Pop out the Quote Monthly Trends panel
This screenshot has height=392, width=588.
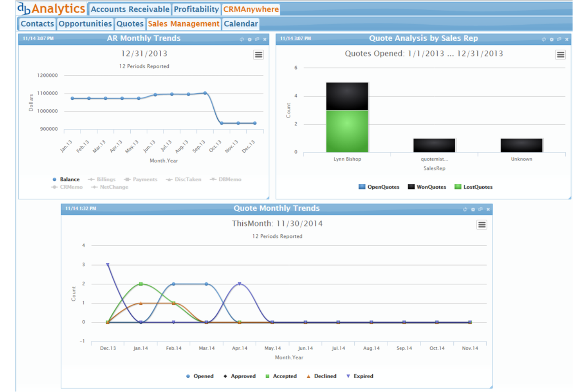(480, 209)
